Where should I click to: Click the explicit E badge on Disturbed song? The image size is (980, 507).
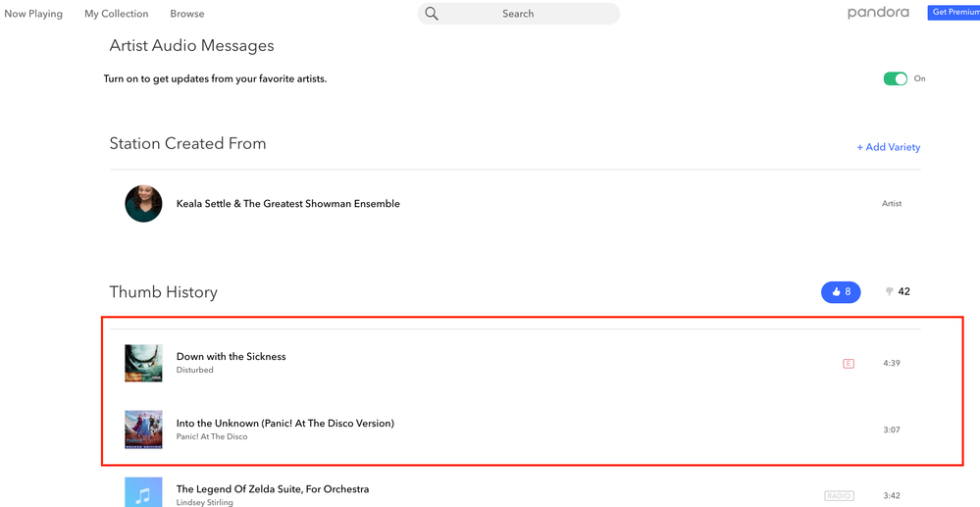[849, 364]
